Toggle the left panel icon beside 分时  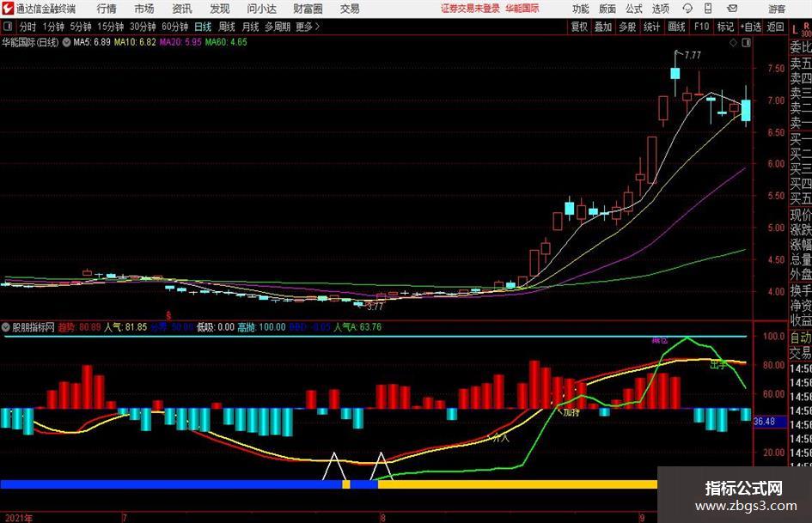pyautogui.click(x=8, y=27)
